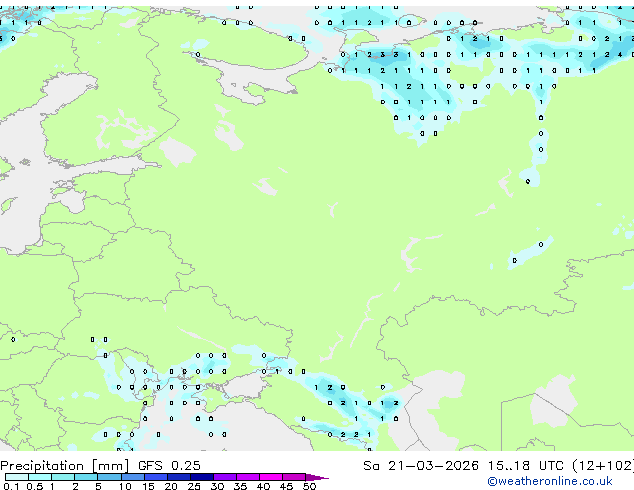Click the 'Precipitation [mm]' title text

(x=65, y=466)
